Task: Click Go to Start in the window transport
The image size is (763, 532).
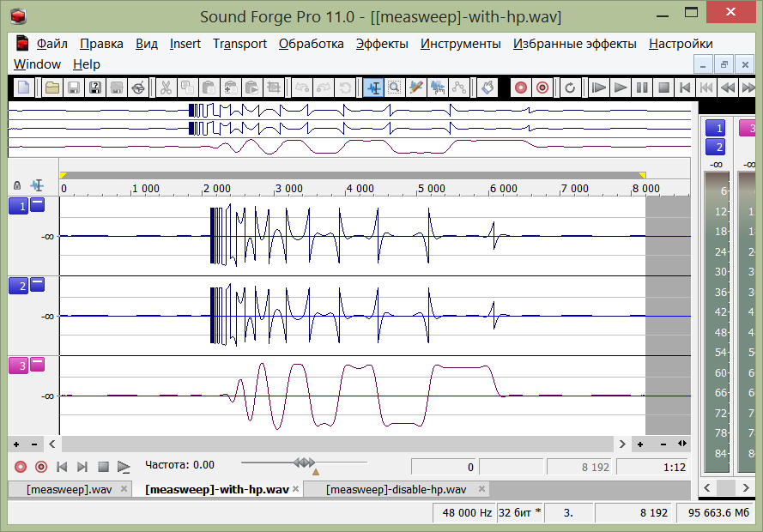Action: (x=62, y=467)
